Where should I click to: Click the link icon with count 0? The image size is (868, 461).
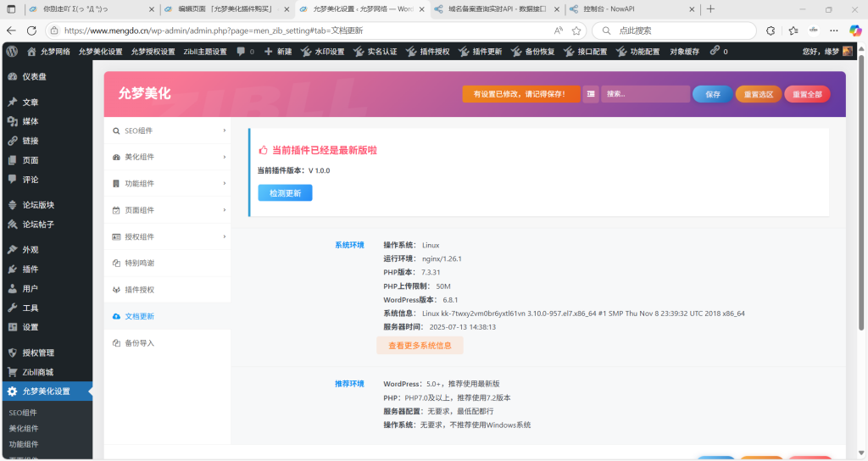[719, 52]
